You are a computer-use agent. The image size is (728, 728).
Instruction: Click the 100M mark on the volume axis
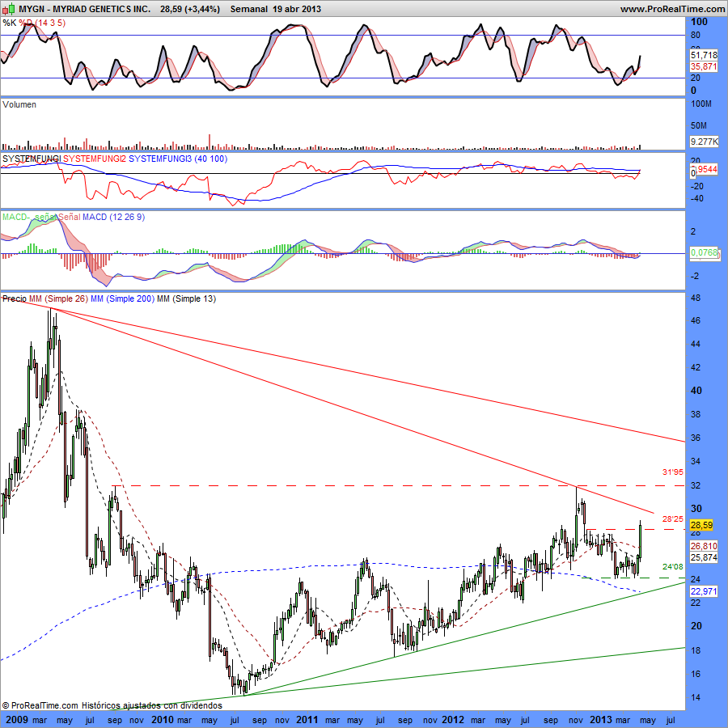(x=701, y=104)
